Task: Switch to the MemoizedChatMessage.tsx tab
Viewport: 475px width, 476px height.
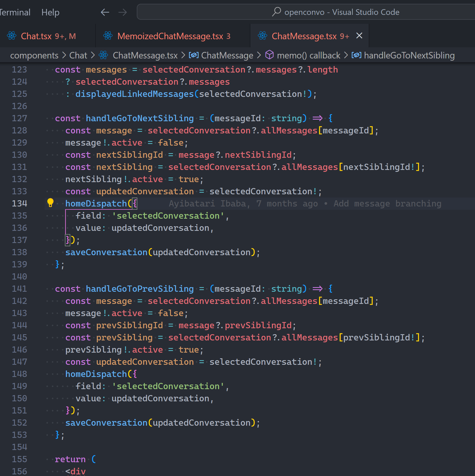Action: click(x=170, y=36)
